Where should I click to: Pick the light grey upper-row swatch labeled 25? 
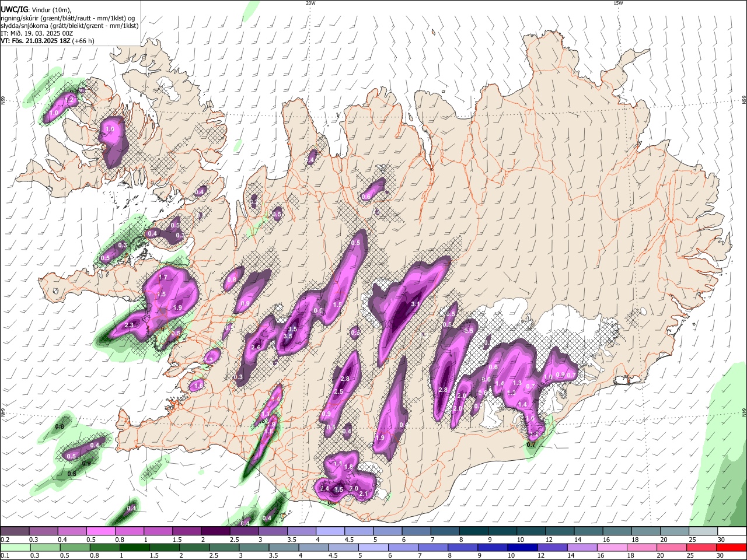tap(703, 531)
